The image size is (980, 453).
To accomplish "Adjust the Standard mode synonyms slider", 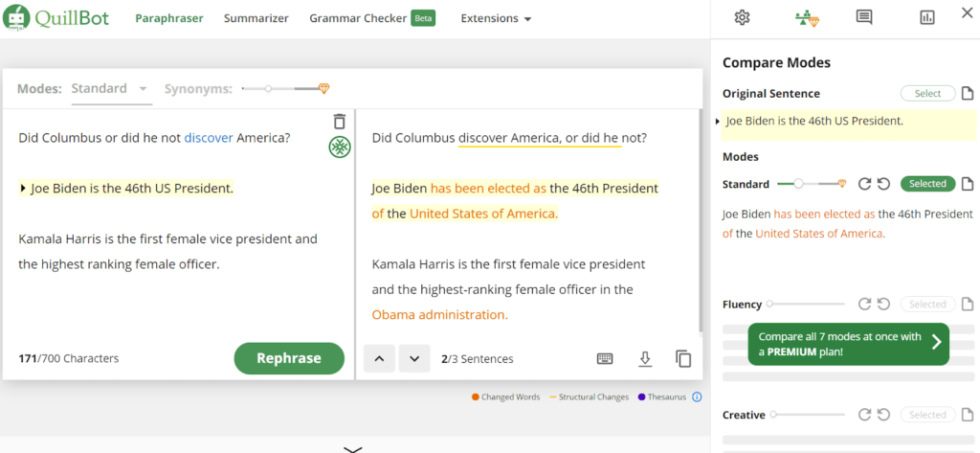I will [x=798, y=184].
